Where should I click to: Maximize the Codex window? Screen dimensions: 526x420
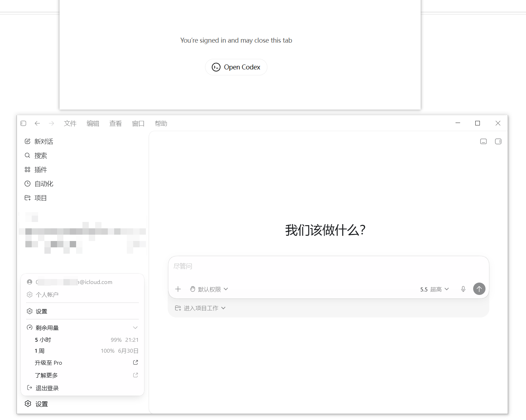point(478,123)
